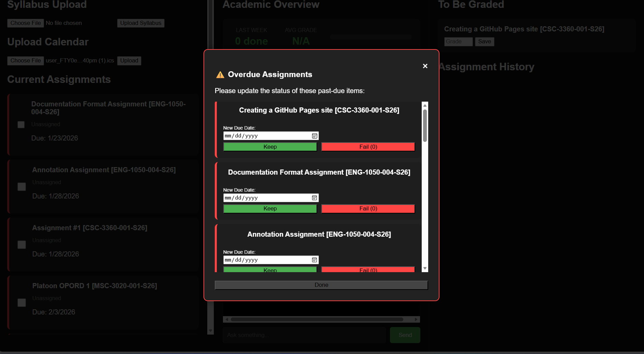The image size is (644, 354).
Task: Save the grade in To Be Graded
Action: point(485,42)
